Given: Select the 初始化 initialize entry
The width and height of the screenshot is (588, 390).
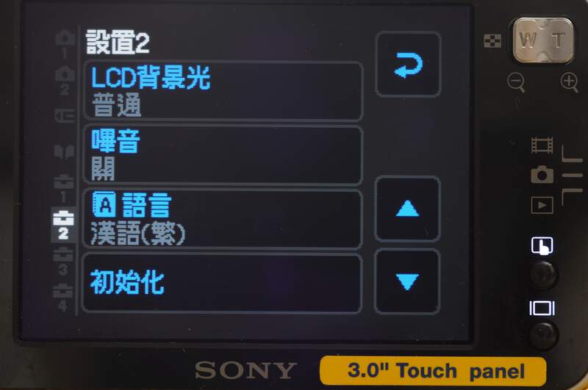Looking at the screenshot, I should coord(222,283).
